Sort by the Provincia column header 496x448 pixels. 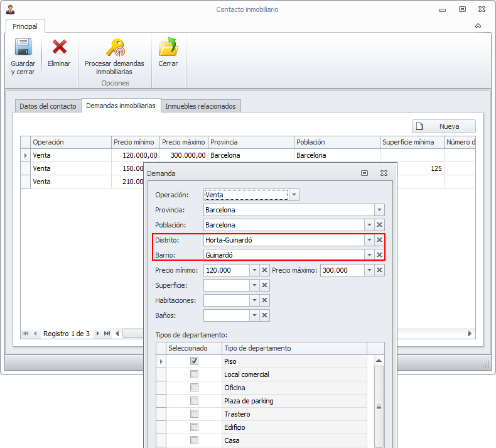[251, 142]
